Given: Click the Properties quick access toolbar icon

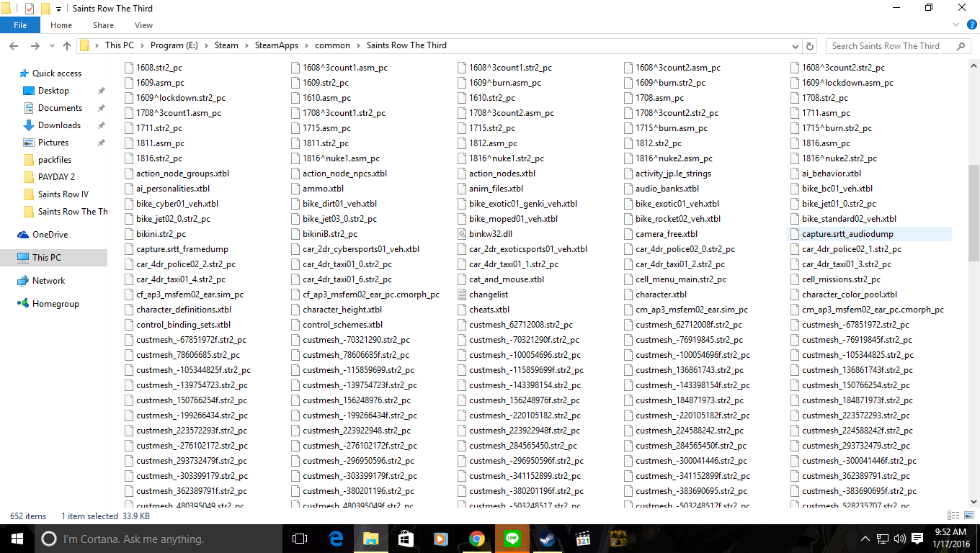Looking at the screenshot, I should (29, 9).
